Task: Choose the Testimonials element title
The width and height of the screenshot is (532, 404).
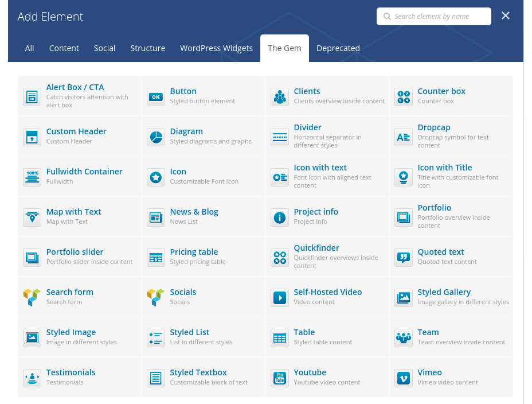Action: coord(71,372)
